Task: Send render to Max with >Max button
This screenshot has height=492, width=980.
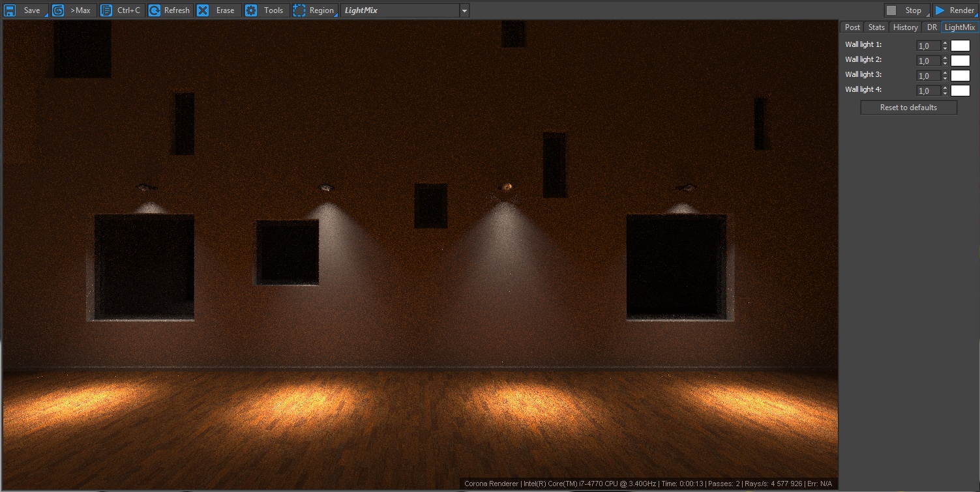Action: (74, 10)
